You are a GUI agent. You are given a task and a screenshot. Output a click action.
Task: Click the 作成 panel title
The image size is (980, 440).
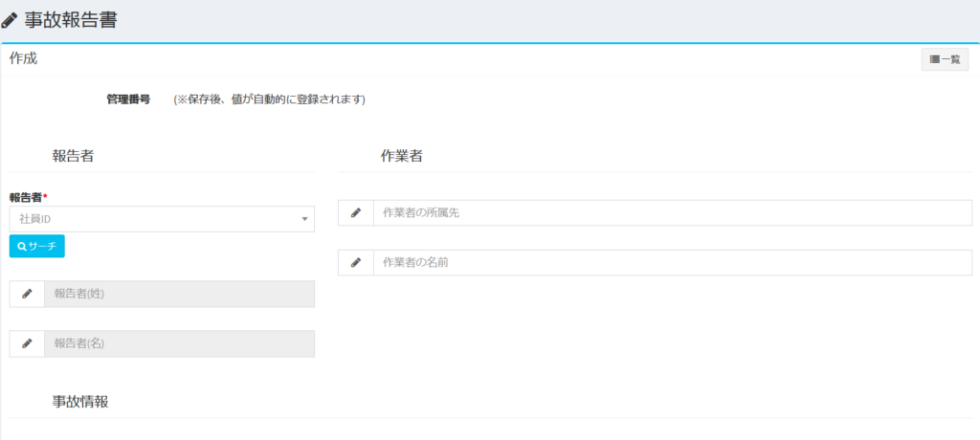23,59
